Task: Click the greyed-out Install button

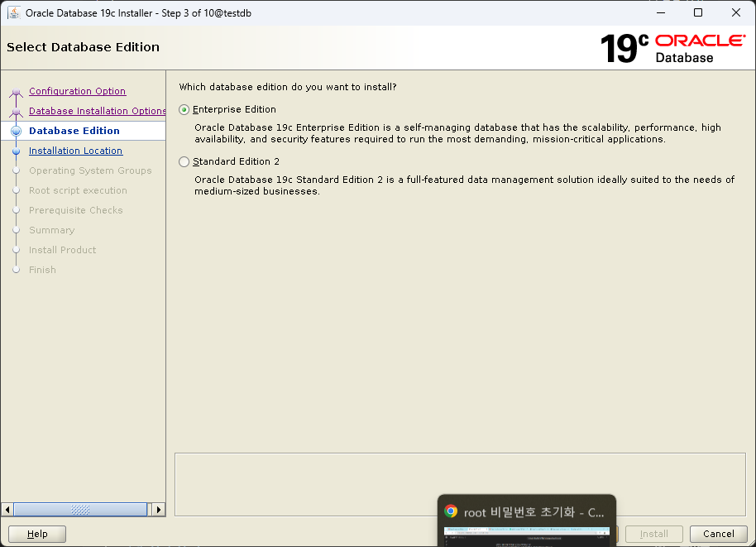Action: (x=653, y=534)
